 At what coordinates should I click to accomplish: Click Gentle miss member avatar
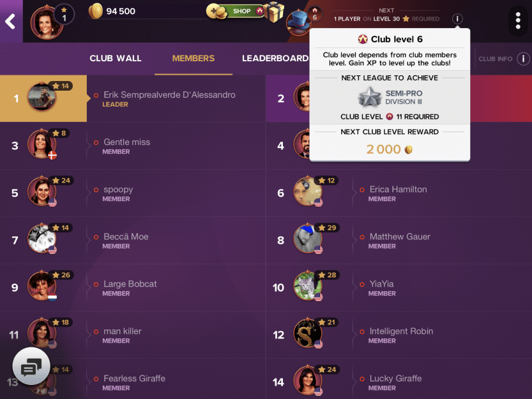pos(42,144)
